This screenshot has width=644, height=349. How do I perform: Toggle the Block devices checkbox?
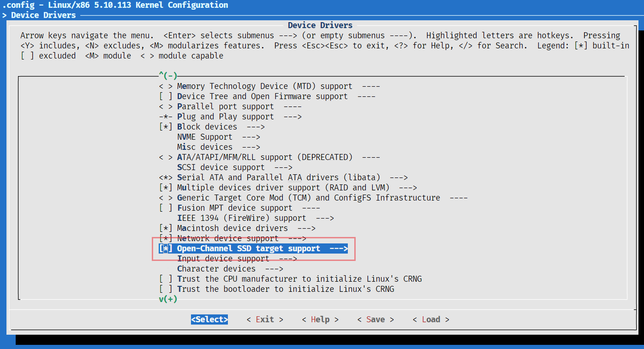click(x=166, y=127)
